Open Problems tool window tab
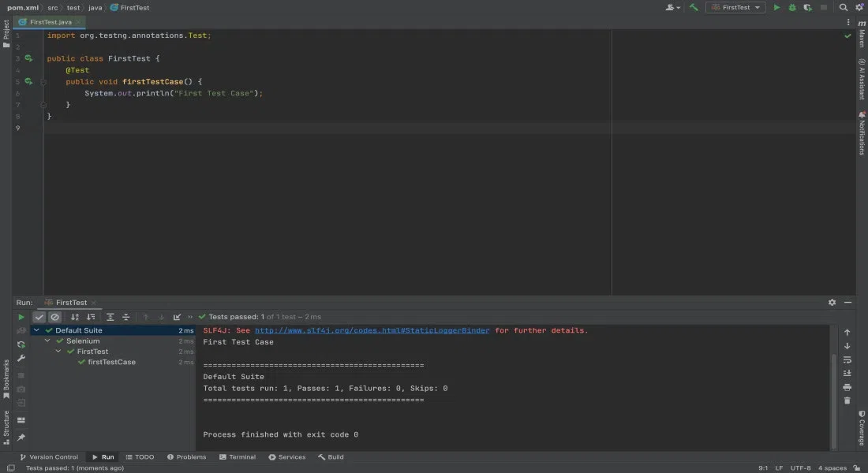Viewport: 868px width, 473px height. tap(186, 457)
